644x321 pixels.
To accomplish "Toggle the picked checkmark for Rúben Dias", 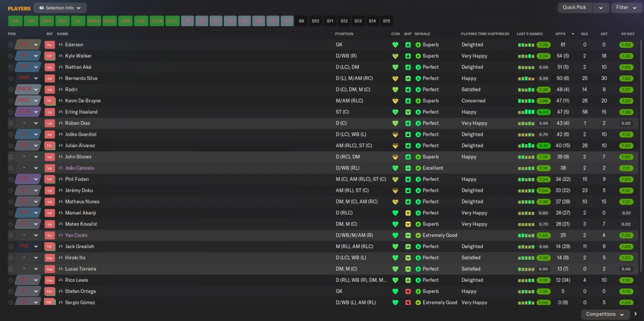I will click(11, 123).
